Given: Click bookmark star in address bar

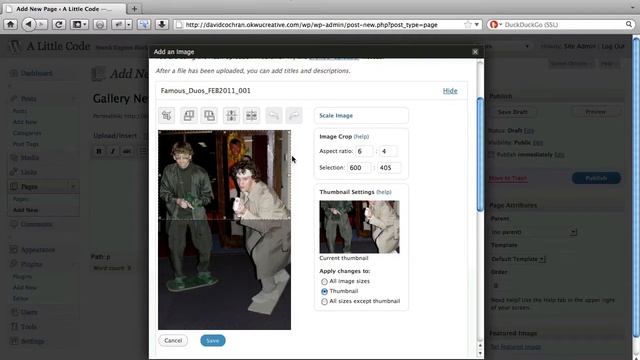Looking at the screenshot, I should point(468,24).
